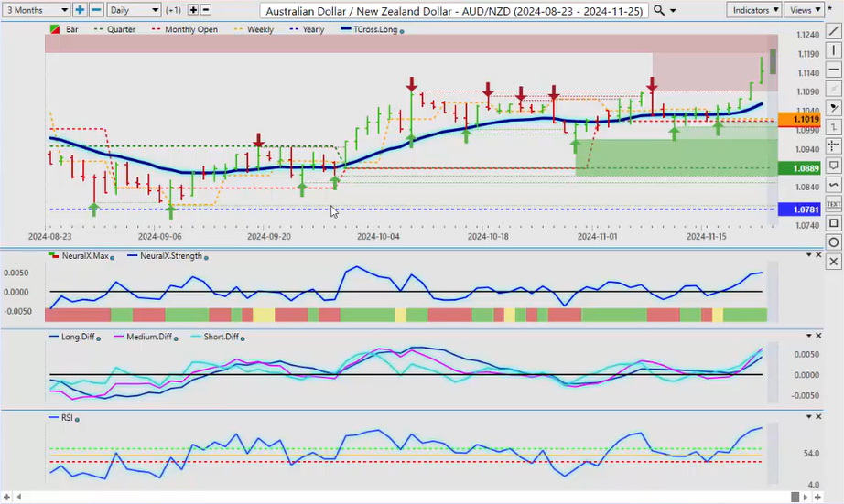Viewport: 844px width, 504px height.
Task: Collapse the RSI panel using its arrow
Action: 808,417
